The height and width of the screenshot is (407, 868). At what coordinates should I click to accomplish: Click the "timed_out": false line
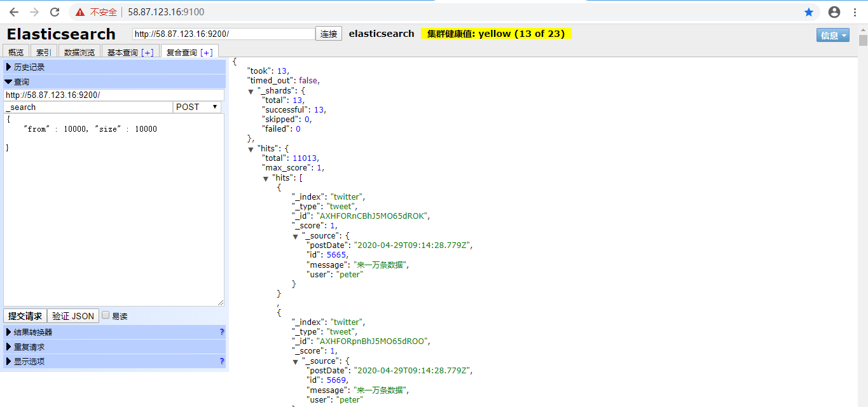[283, 81]
